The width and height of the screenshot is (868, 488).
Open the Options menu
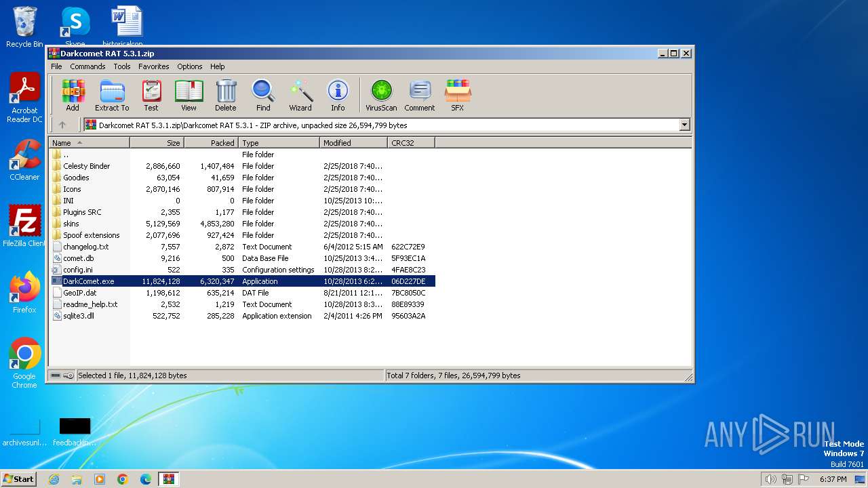tap(190, 66)
